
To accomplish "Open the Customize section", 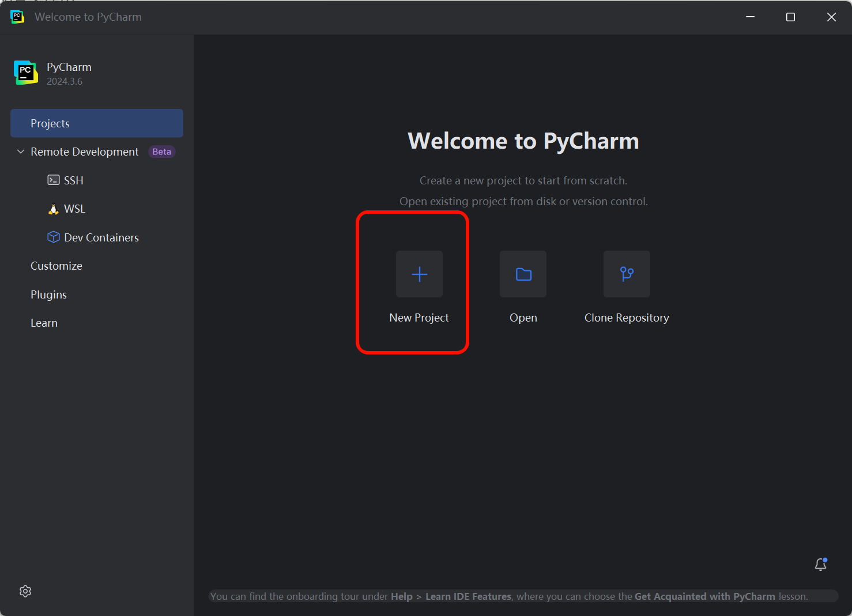I will 56,266.
